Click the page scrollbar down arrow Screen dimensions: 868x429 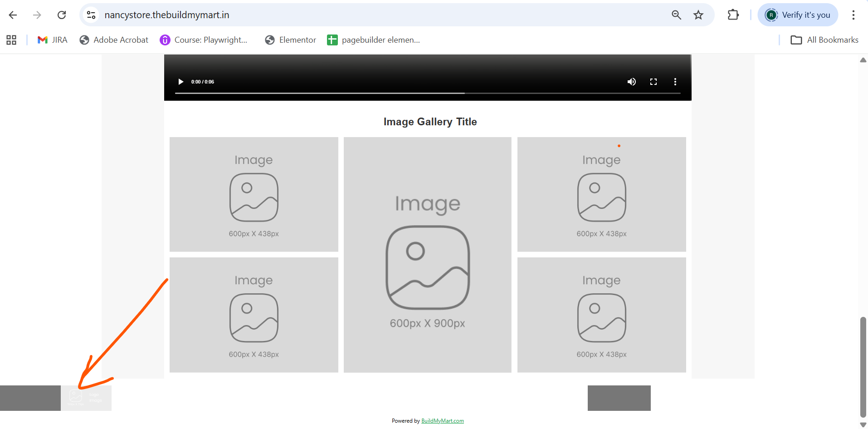(863, 425)
